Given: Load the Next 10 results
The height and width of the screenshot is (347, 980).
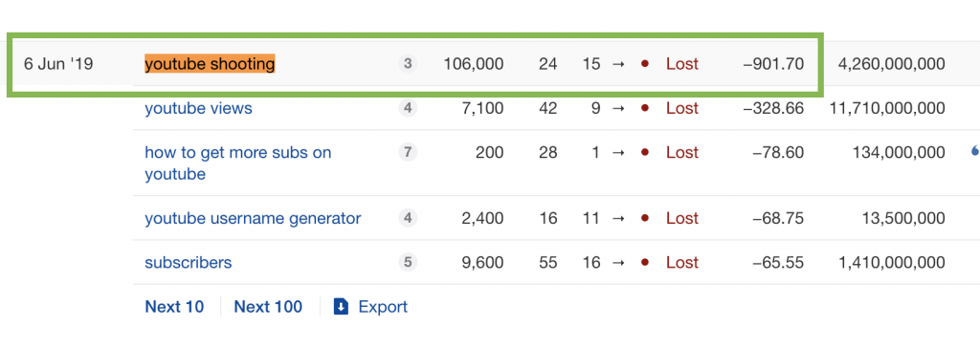Looking at the screenshot, I should (x=174, y=307).
